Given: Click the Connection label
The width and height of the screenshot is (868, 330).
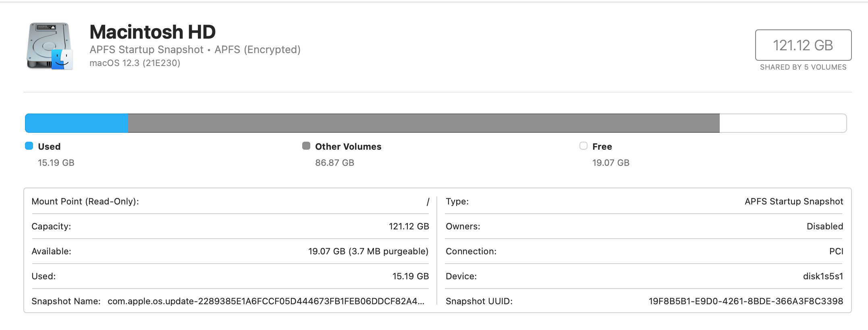Looking at the screenshot, I should (x=471, y=251).
